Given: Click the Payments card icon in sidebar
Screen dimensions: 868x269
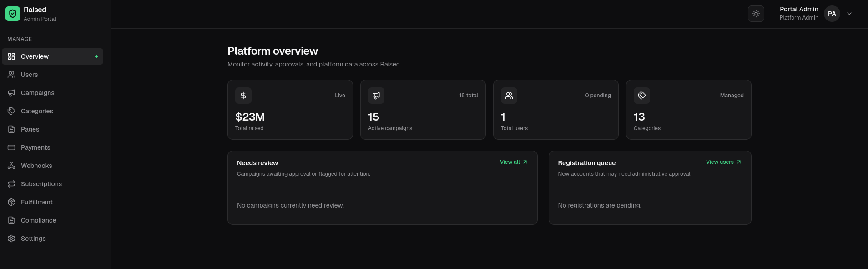Looking at the screenshot, I should (11, 147).
